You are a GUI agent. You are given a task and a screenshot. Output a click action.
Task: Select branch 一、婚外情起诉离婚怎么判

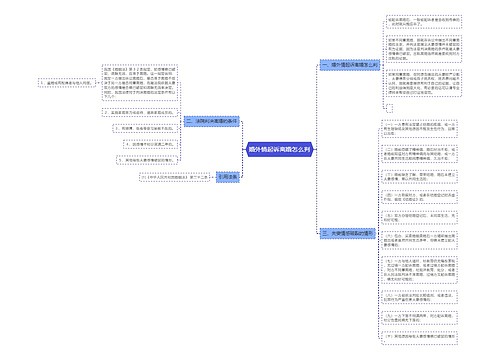pos(350,65)
